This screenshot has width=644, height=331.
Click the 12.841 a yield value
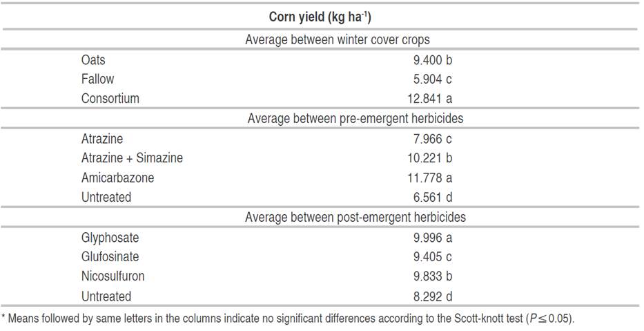point(429,98)
